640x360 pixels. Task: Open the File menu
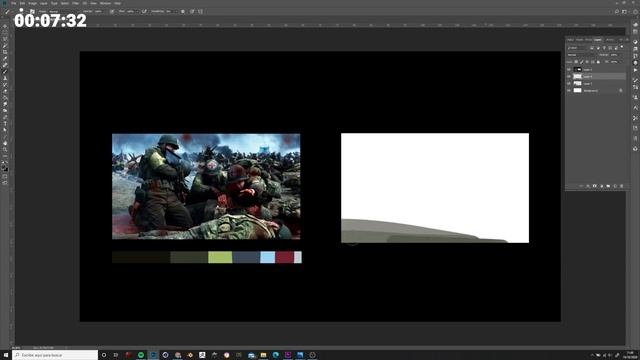pos(13,3)
